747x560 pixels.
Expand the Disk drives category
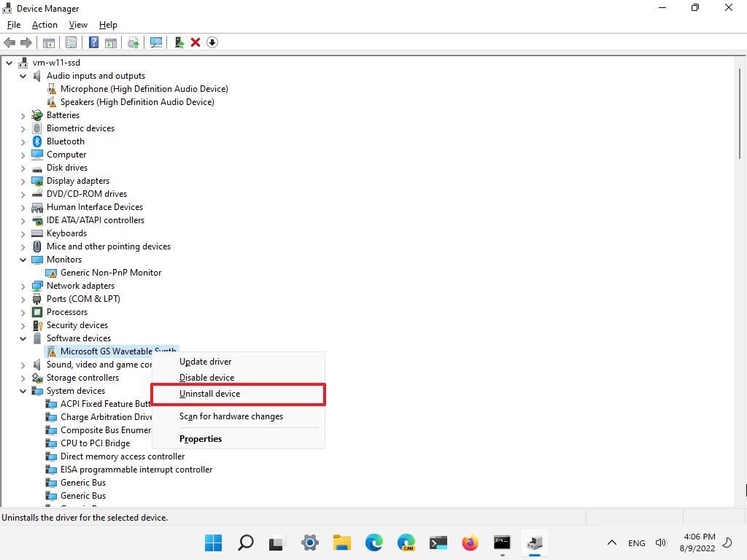[x=23, y=168]
